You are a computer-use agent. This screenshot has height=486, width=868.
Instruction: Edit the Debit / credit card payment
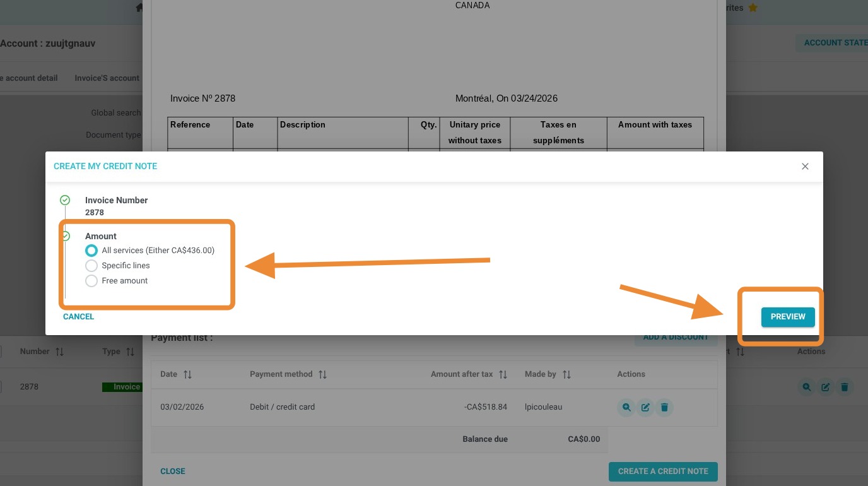645,408
